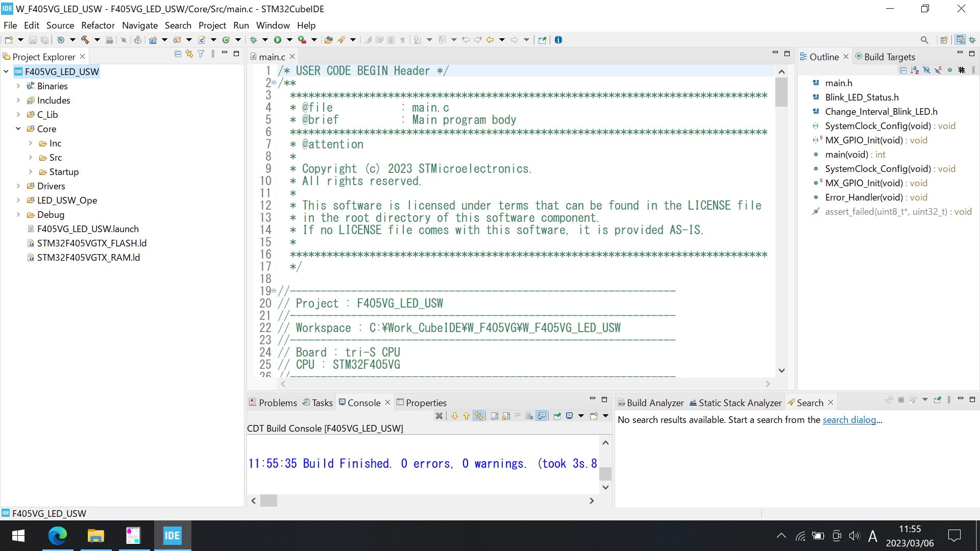Switch to the Build Analyzer tab
Viewport: 980px width, 551px height.
(x=651, y=403)
